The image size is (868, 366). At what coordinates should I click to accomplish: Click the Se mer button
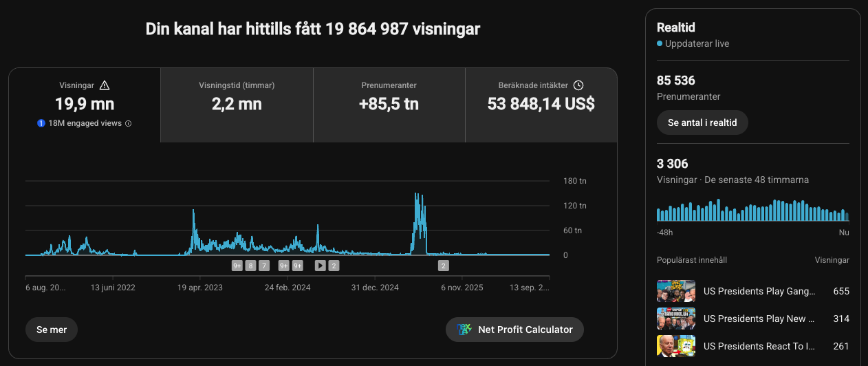(52, 330)
